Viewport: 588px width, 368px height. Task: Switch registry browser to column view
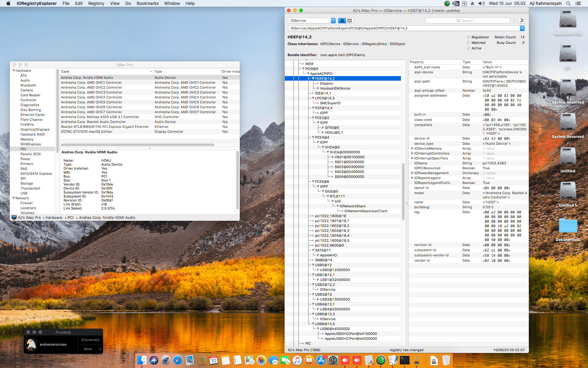point(350,21)
